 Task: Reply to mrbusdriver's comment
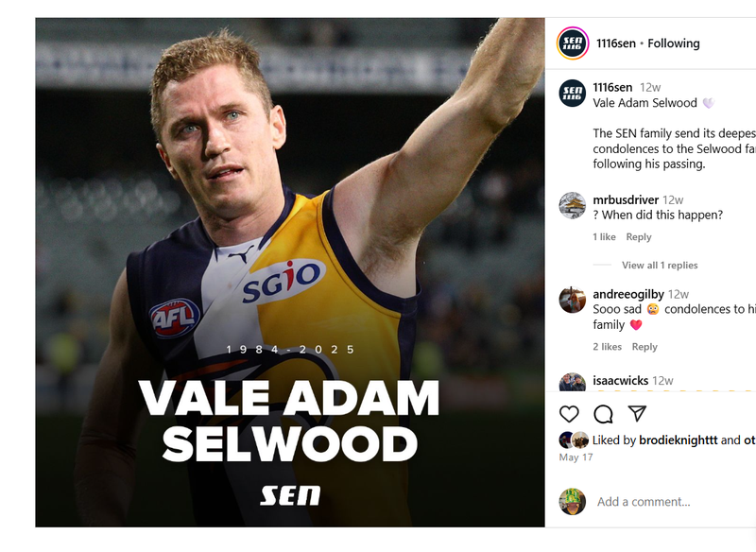pyautogui.click(x=639, y=236)
